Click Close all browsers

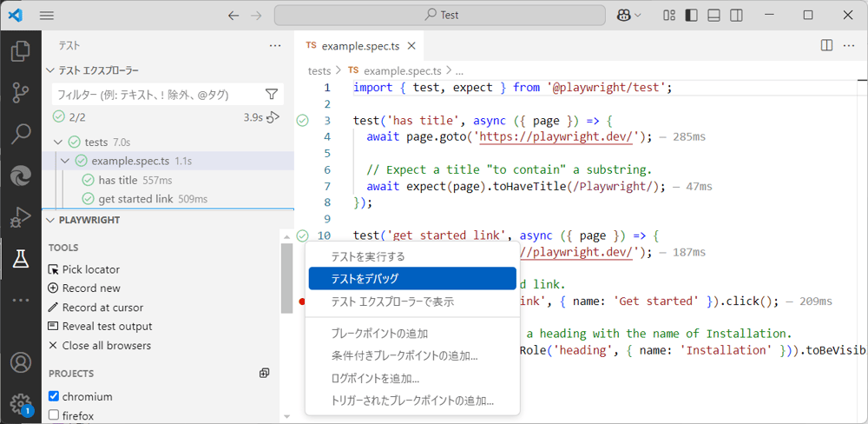[100, 345]
